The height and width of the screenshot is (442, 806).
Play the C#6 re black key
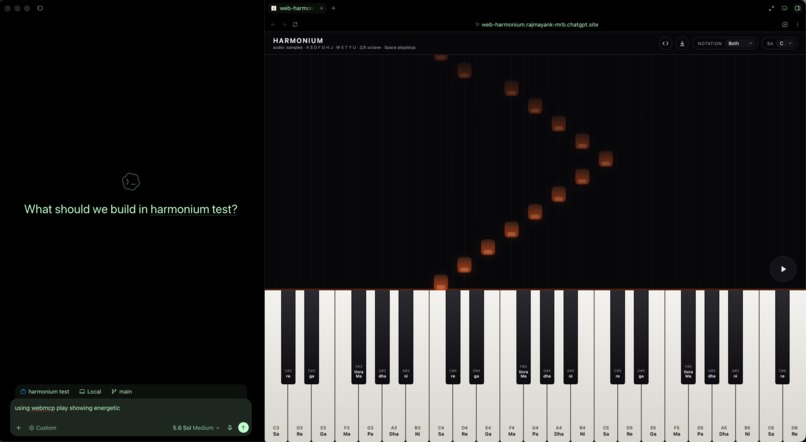pos(782,337)
